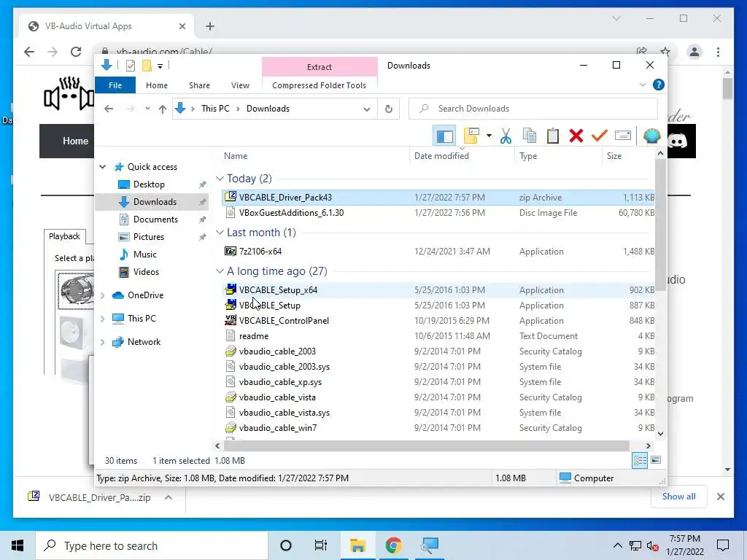747x560 pixels.
Task: Open the notification center icon
Action: click(x=723, y=545)
